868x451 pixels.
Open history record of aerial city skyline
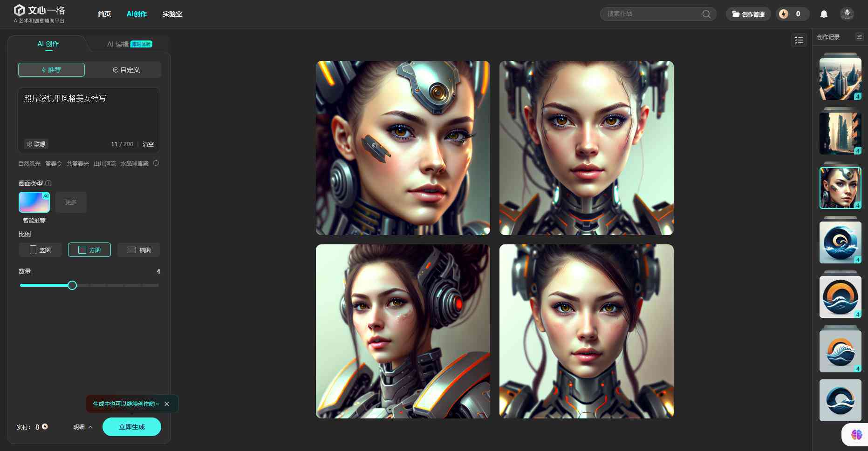coord(841,79)
